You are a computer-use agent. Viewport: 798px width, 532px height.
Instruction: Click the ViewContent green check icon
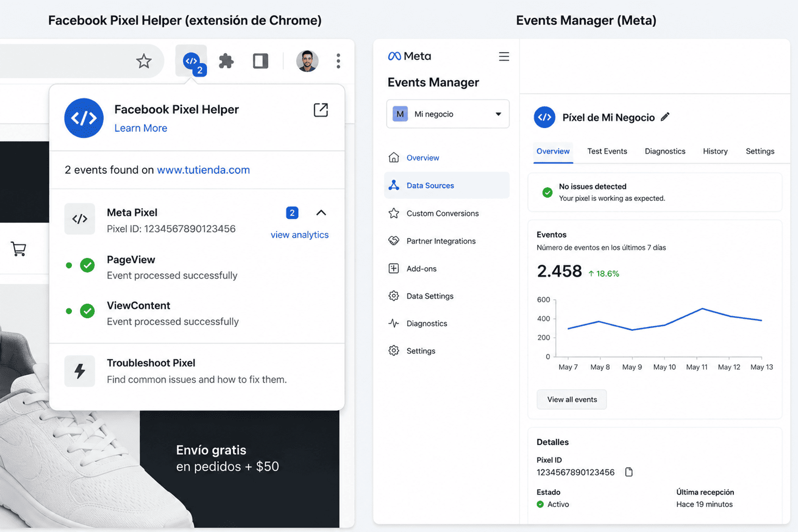tap(87, 311)
